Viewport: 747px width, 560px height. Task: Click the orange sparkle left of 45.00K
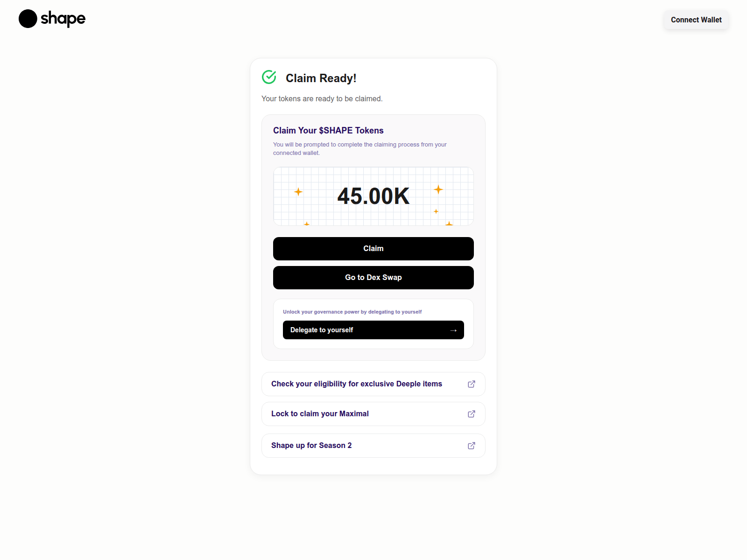[x=298, y=192]
